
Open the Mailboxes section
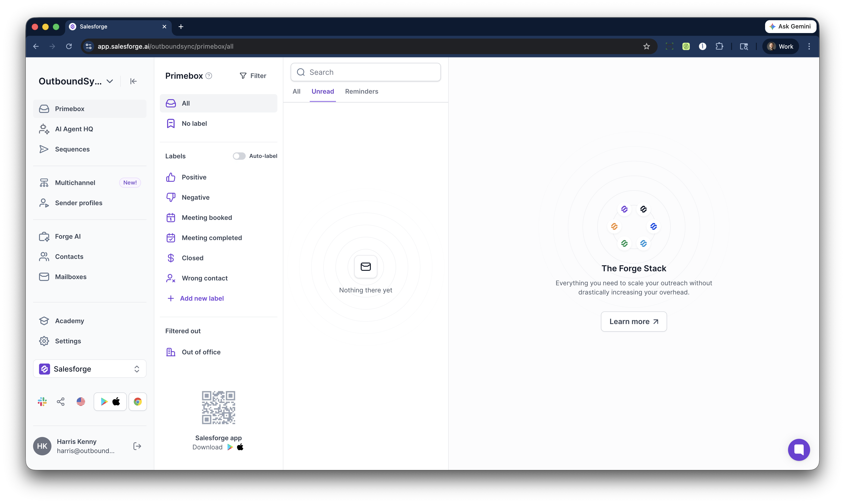[71, 277]
